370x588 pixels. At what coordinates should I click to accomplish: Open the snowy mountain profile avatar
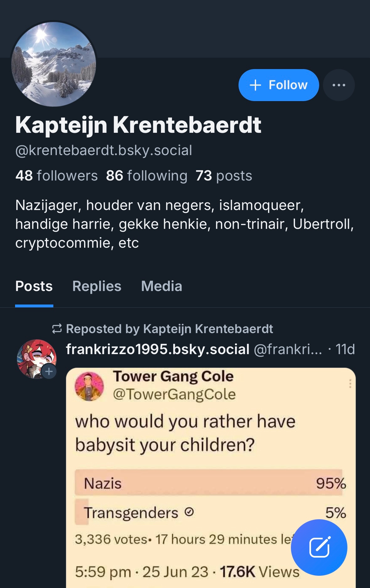coord(54,64)
